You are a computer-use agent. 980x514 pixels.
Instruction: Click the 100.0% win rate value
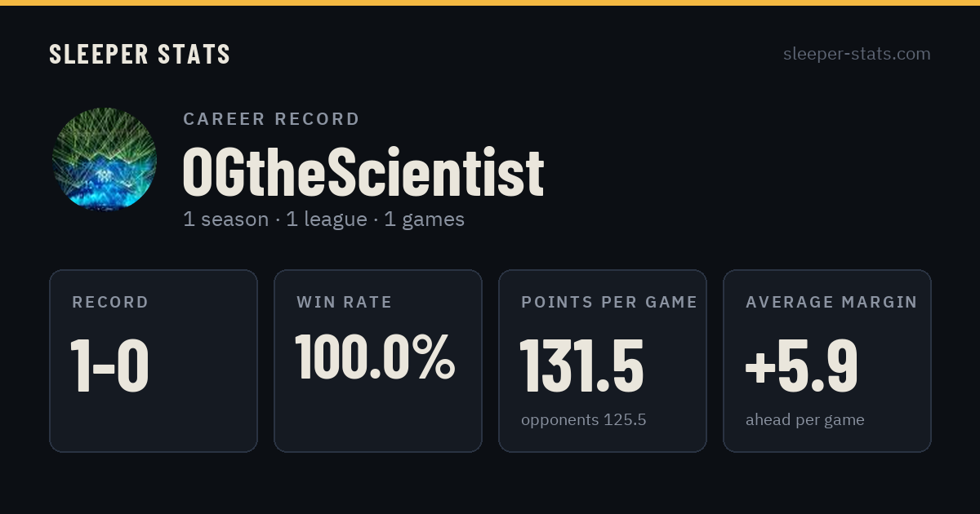tap(375, 357)
